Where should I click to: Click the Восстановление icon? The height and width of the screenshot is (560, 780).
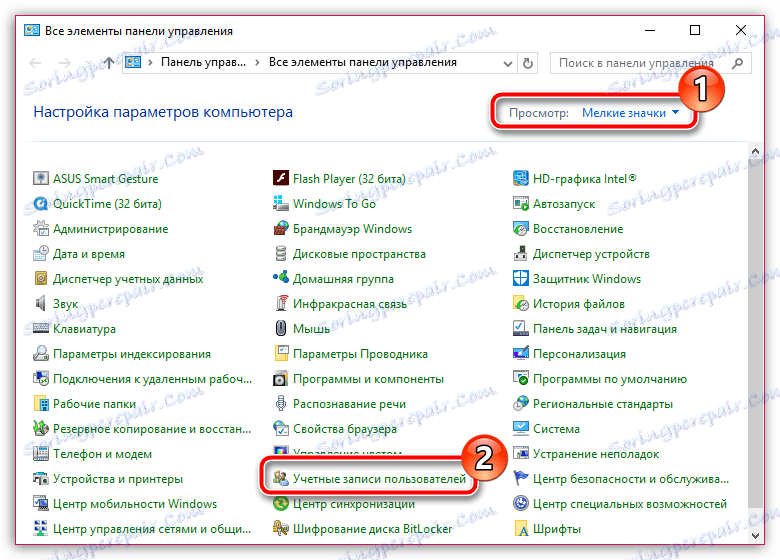[520, 229]
